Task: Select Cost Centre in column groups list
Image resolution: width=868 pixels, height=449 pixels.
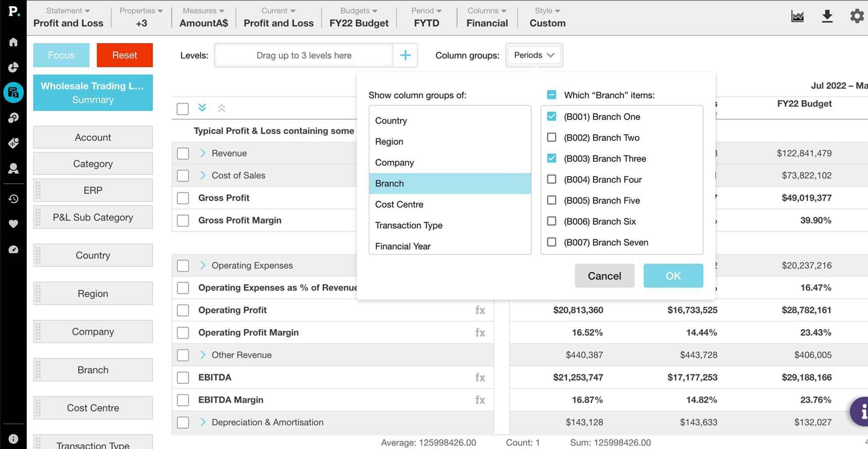Action: click(x=399, y=204)
